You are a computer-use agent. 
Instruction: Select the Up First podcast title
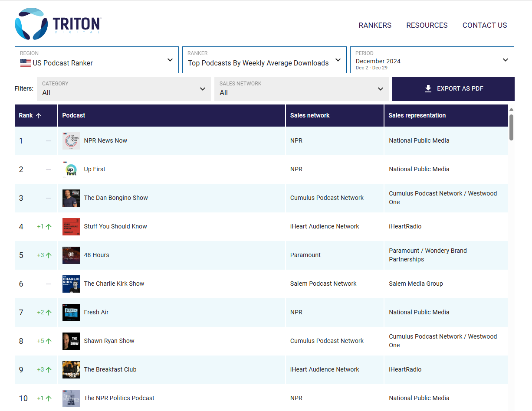(95, 169)
